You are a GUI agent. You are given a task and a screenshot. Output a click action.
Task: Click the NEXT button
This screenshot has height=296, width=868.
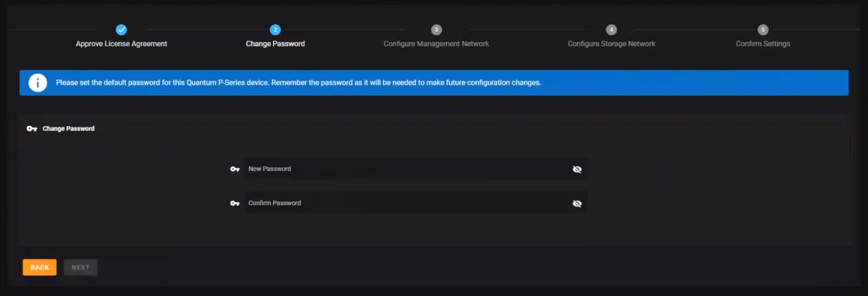pyautogui.click(x=80, y=267)
